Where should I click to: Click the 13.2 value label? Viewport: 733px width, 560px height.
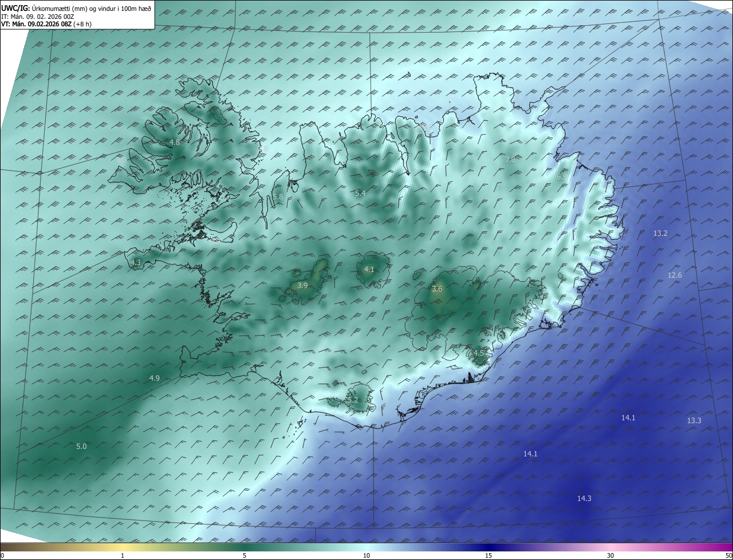coord(660,233)
